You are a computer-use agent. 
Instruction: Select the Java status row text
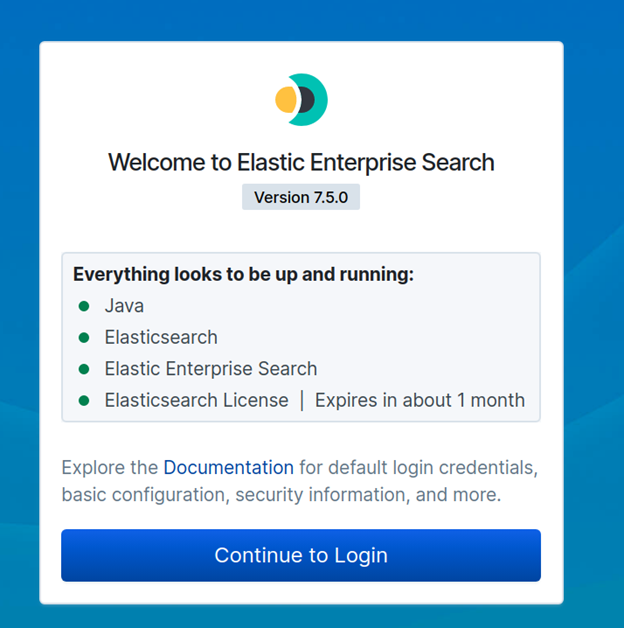point(124,306)
